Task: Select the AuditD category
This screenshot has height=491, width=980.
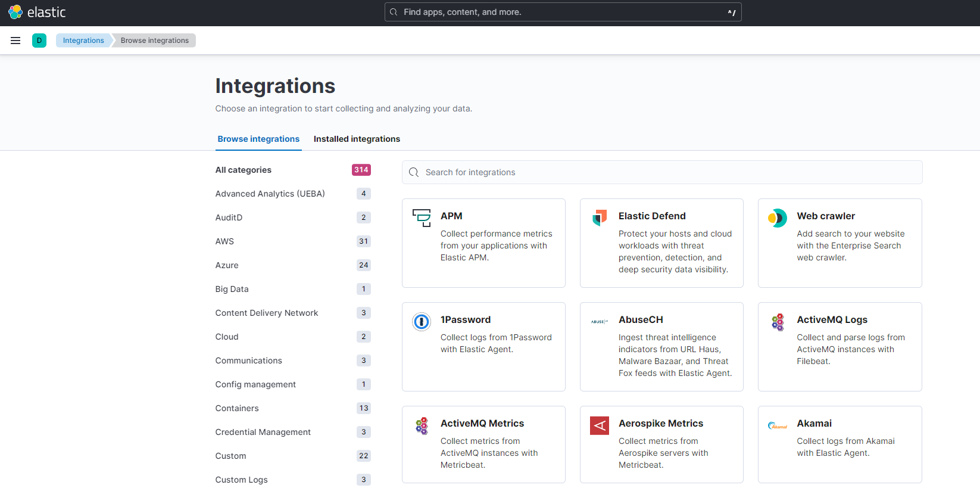Action: [229, 217]
